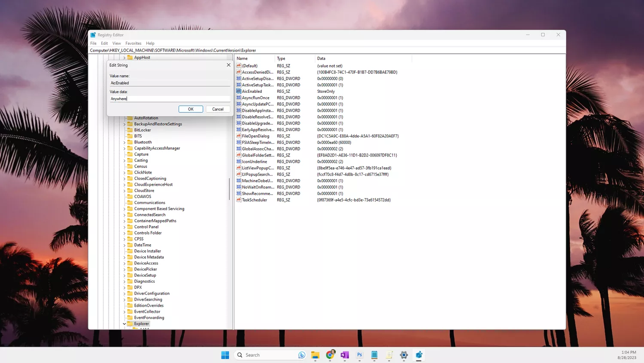
Task: Expand the AppHost key
Action: pyautogui.click(x=125, y=58)
